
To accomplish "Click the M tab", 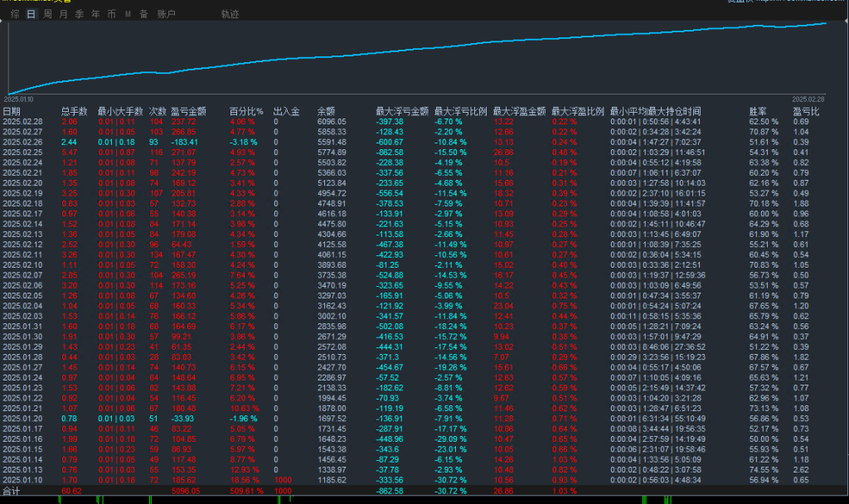I will point(128,14).
